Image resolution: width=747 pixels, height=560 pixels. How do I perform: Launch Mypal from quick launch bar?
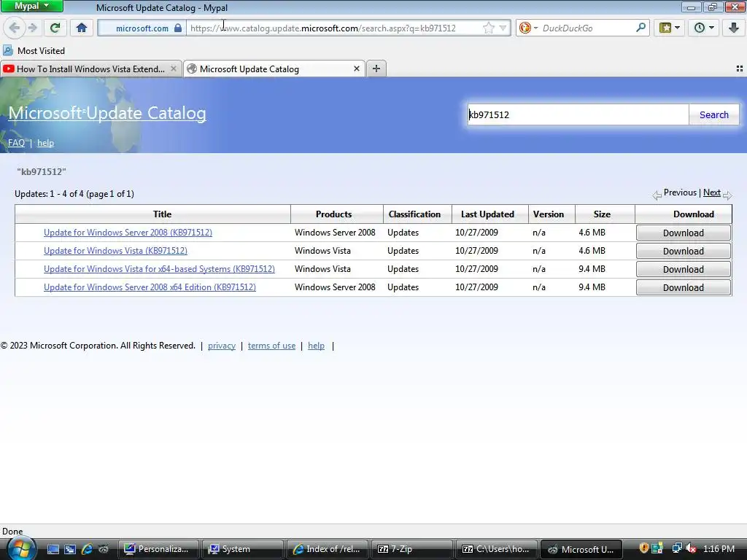click(104, 549)
